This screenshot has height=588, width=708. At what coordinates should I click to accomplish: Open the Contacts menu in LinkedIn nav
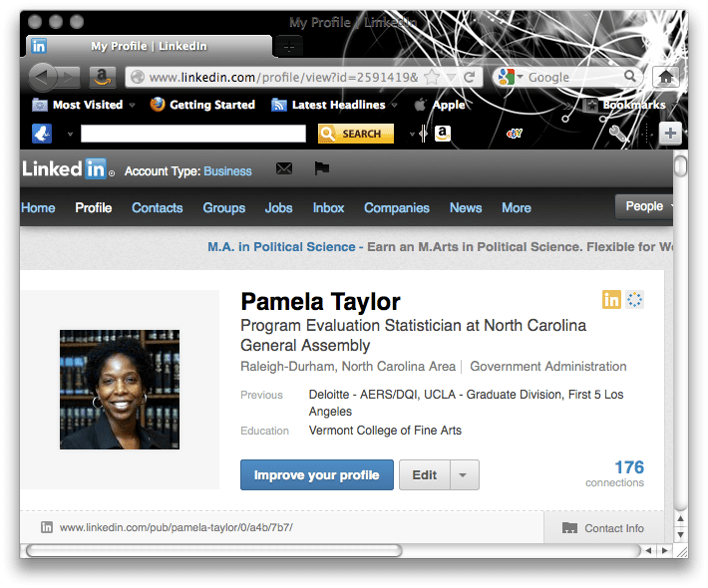(x=158, y=207)
